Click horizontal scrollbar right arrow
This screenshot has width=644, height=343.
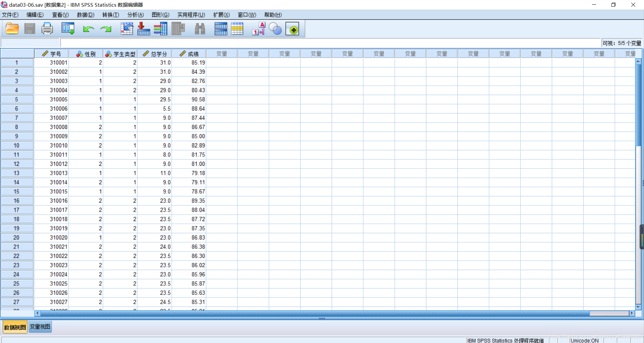coord(632,313)
